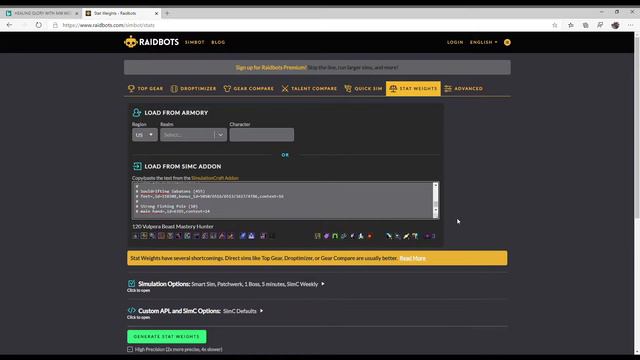640x360 pixels.
Task: Select the Stat Weights tab
Action: pyautogui.click(x=413, y=89)
